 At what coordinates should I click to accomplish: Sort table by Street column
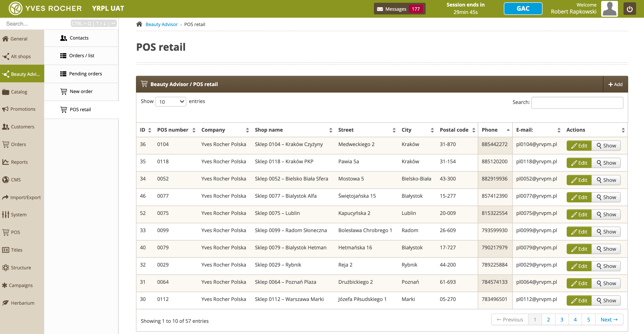coord(367,130)
